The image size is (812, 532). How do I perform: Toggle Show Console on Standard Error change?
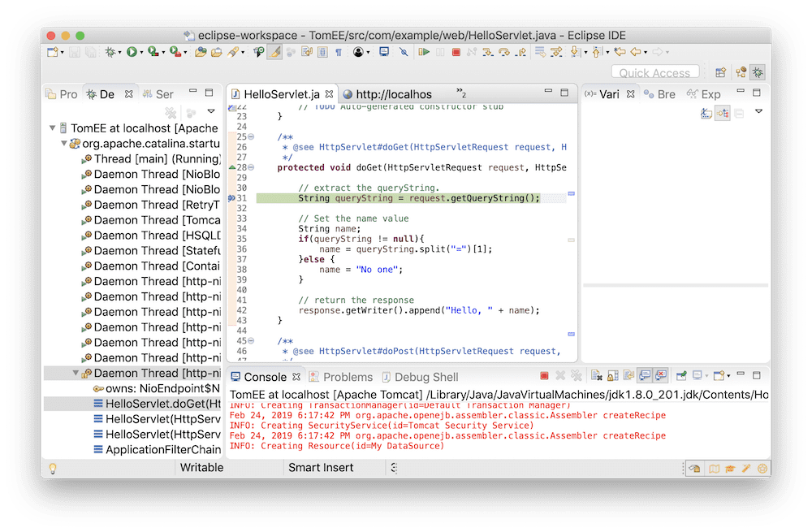661,375
